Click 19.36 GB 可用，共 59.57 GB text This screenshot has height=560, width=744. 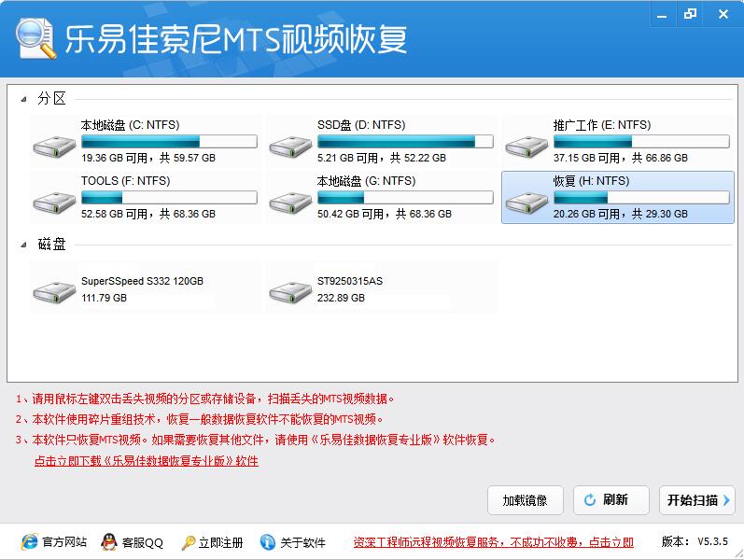(x=148, y=158)
